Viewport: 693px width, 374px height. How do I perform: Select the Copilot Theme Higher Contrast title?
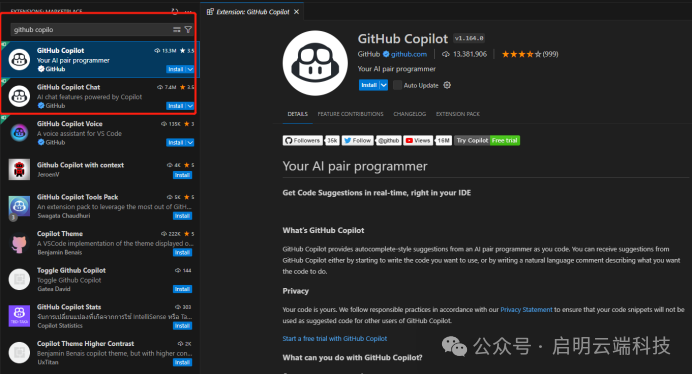pyautogui.click(x=85, y=344)
